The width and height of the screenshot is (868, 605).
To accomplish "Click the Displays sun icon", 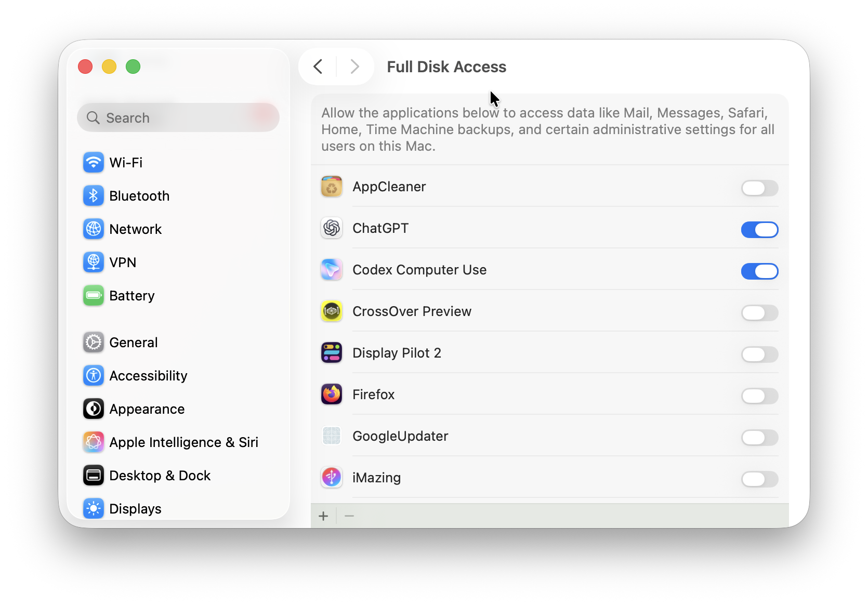I will (94, 509).
